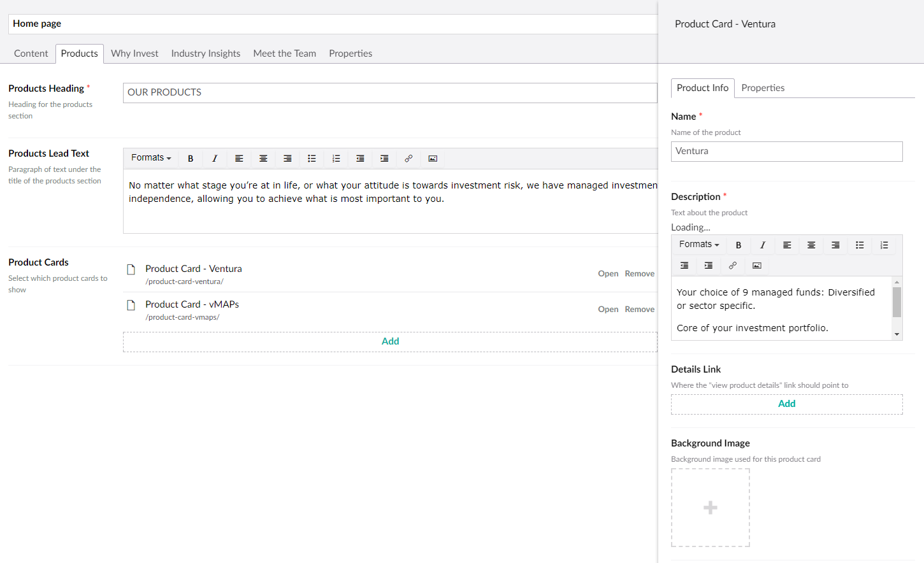Switch to Properties tab in Product Card panel
Image resolution: width=924 pixels, height=563 pixels.
pyautogui.click(x=763, y=88)
